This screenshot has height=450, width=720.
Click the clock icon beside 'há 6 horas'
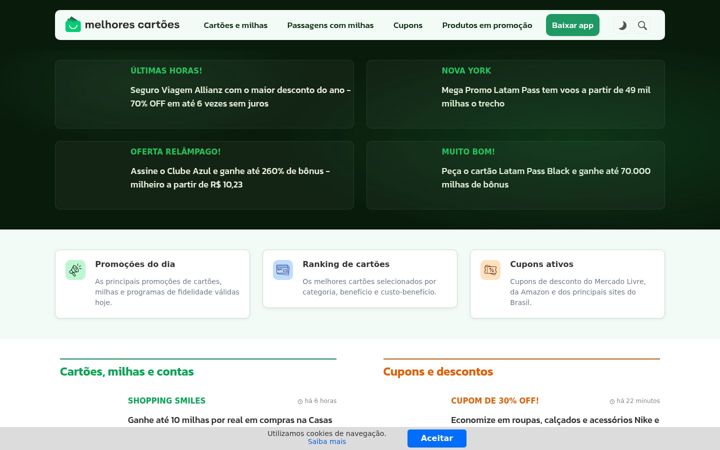click(300, 401)
